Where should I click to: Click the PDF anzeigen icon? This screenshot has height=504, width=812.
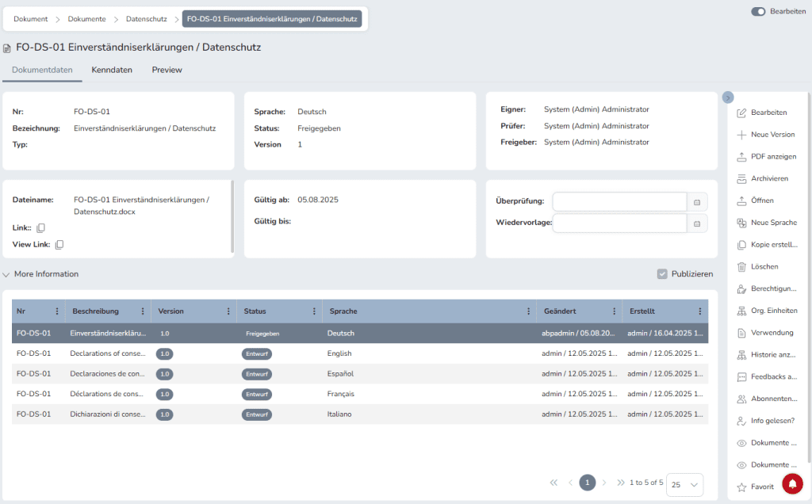point(741,157)
